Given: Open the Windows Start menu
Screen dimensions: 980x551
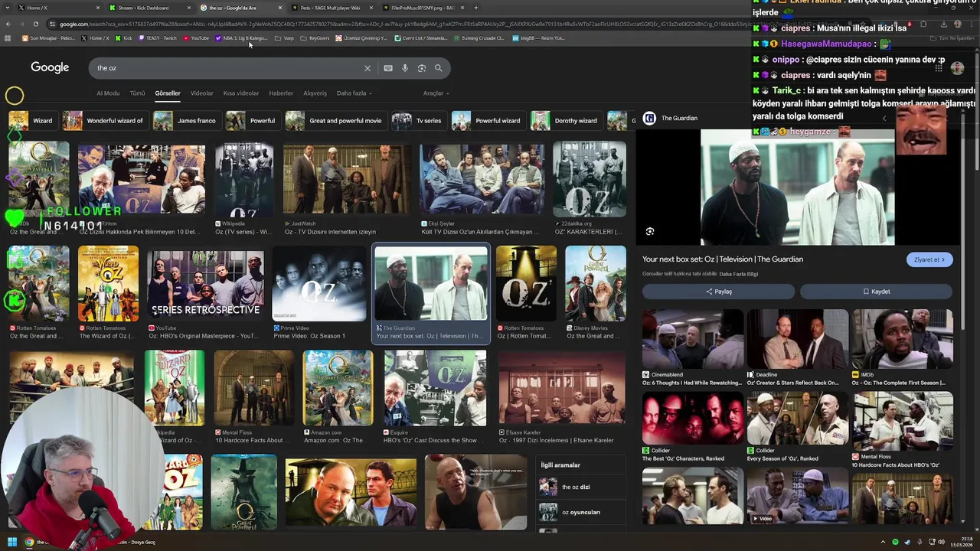Looking at the screenshot, I should point(12,542).
